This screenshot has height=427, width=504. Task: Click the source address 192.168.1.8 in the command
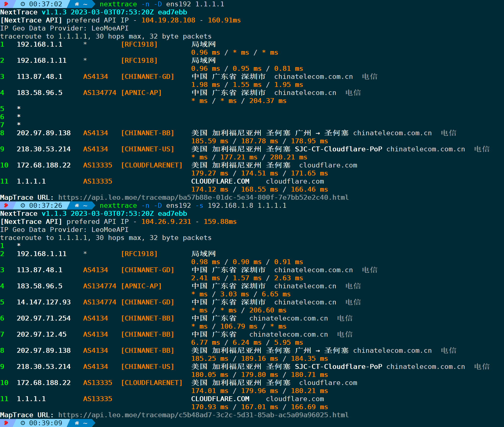click(x=230, y=205)
